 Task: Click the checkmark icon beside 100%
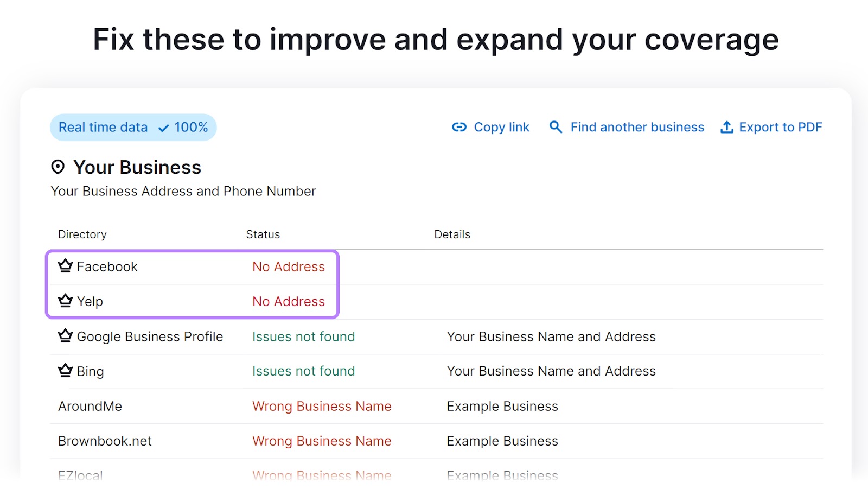click(x=163, y=128)
